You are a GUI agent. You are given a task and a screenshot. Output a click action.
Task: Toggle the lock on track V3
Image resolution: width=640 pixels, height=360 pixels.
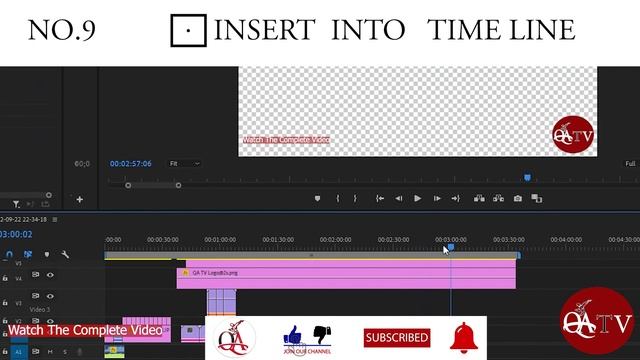pos(5,302)
